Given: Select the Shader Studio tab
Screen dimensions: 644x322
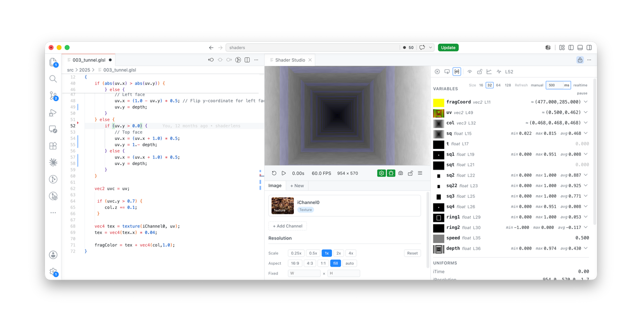Looking at the screenshot, I should pyautogui.click(x=290, y=60).
